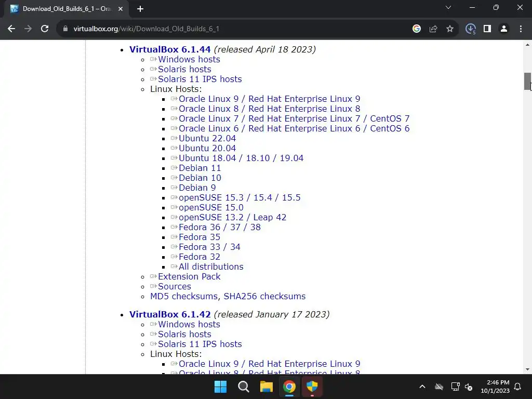Download 6.1.44 Solaris 11 IPS hosts
532x399 pixels.
[x=200, y=79]
